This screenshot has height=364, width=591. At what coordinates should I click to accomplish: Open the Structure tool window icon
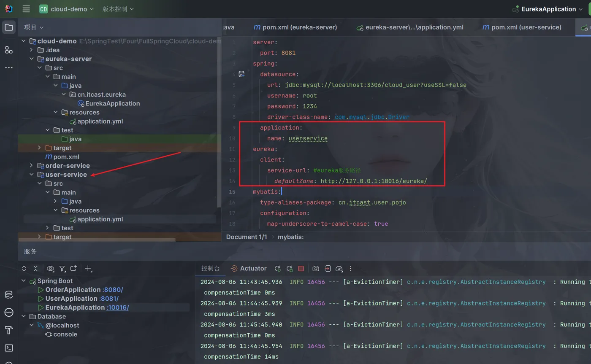pos(8,50)
